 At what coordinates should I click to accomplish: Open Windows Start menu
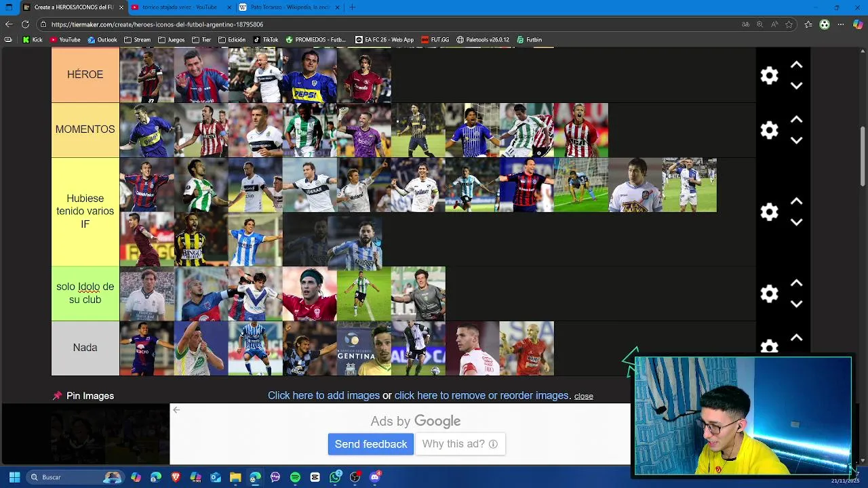pyautogui.click(x=14, y=477)
